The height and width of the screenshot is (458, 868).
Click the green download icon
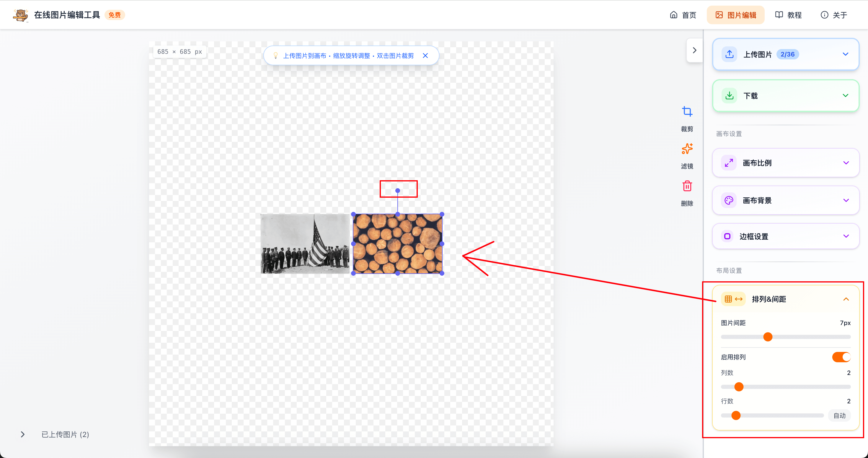pos(729,96)
